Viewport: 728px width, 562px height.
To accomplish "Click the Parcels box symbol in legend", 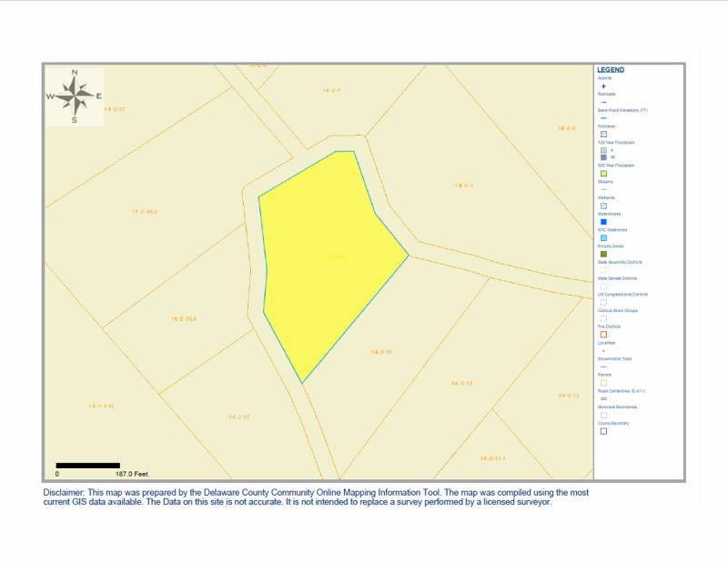I will [603, 383].
